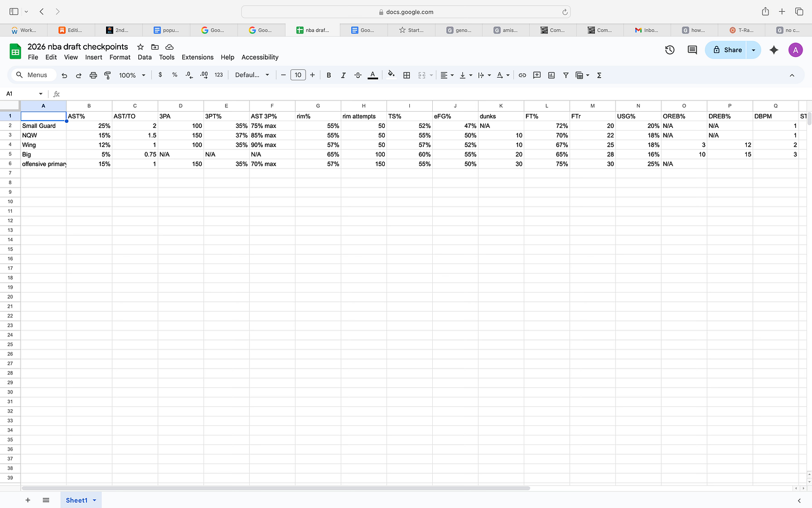Insert link using chain icon

coord(522,75)
